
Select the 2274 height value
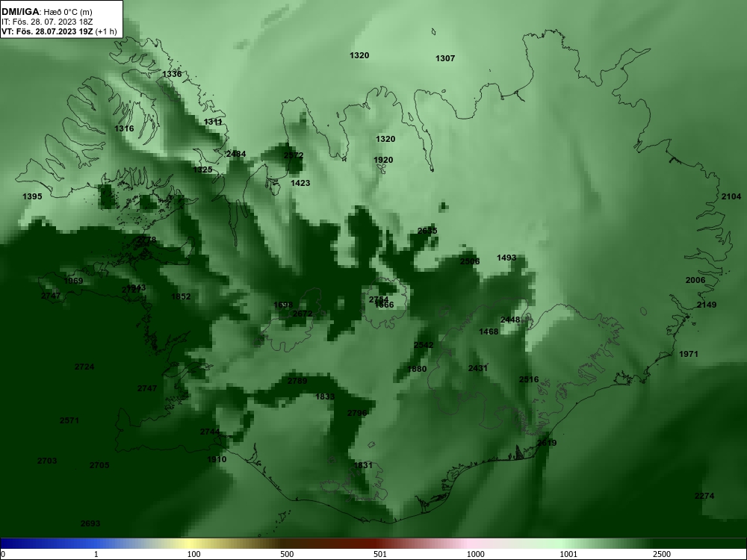pos(704,496)
